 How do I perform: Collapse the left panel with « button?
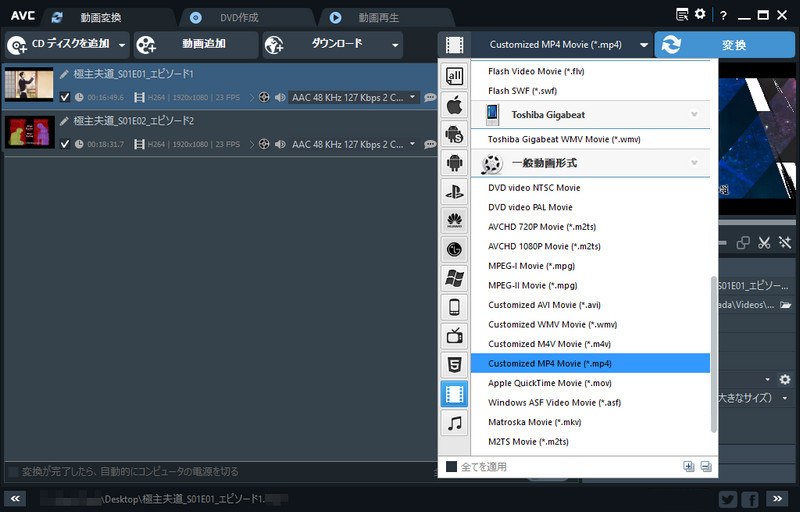pyautogui.click(x=15, y=499)
